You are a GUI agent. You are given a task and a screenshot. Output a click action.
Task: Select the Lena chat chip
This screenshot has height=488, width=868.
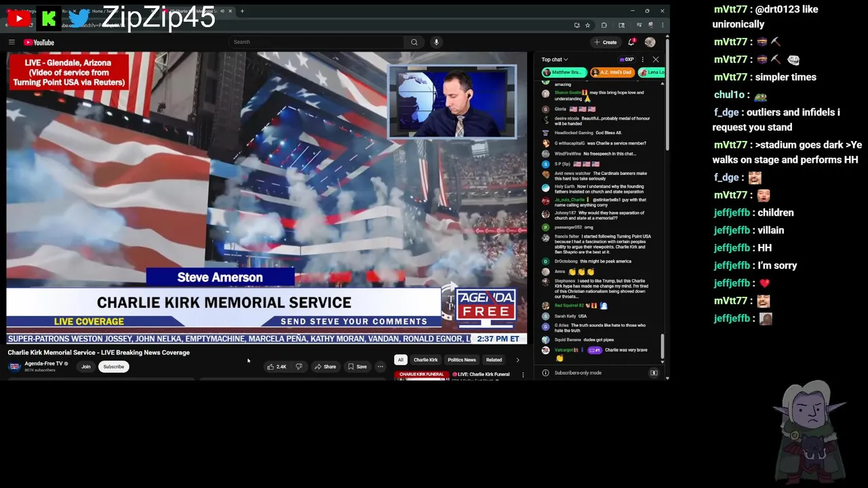click(x=652, y=73)
